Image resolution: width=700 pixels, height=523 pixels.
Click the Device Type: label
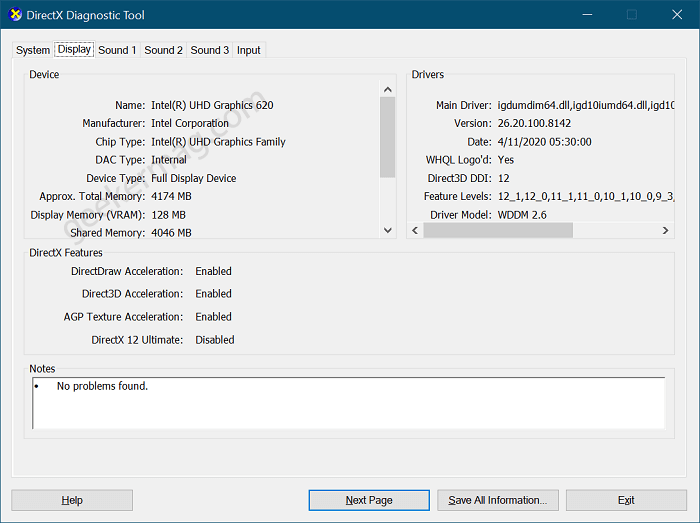[116, 178]
